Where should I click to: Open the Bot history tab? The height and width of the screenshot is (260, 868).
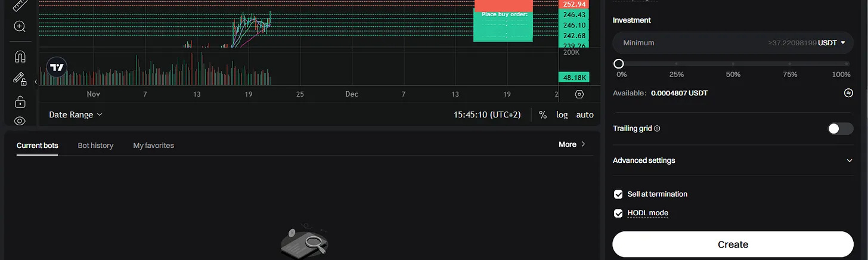[x=95, y=145]
